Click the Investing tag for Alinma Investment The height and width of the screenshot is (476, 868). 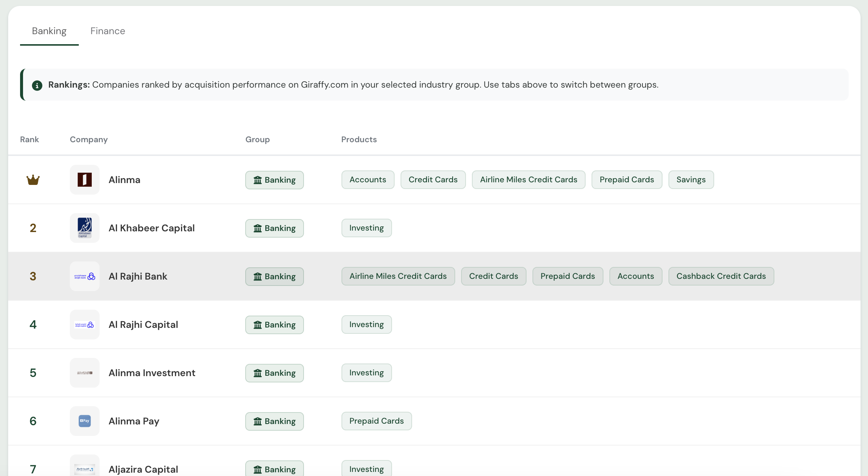coord(366,373)
